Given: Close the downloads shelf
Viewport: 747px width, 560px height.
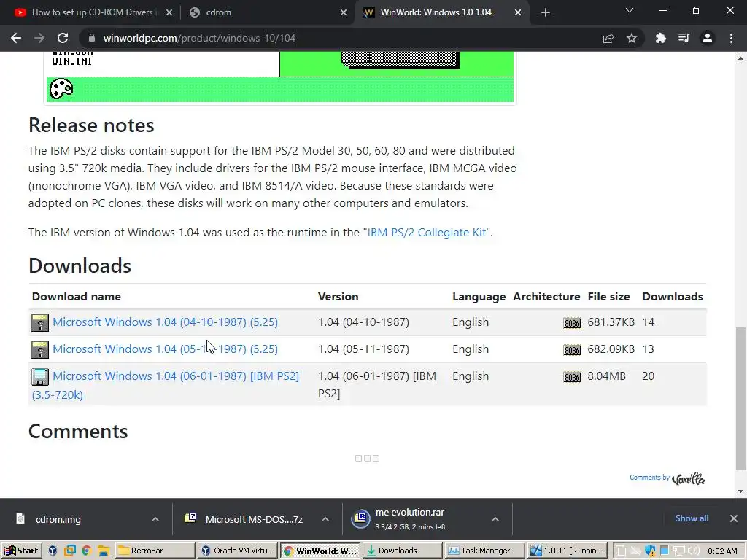Looking at the screenshot, I should pyautogui.click(x=734, y=518).
